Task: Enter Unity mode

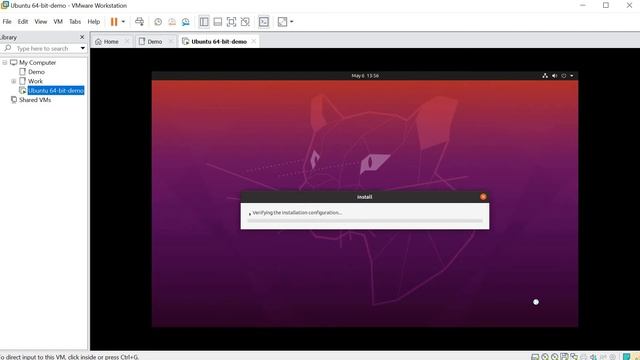Action: click(x=245, y=22)
